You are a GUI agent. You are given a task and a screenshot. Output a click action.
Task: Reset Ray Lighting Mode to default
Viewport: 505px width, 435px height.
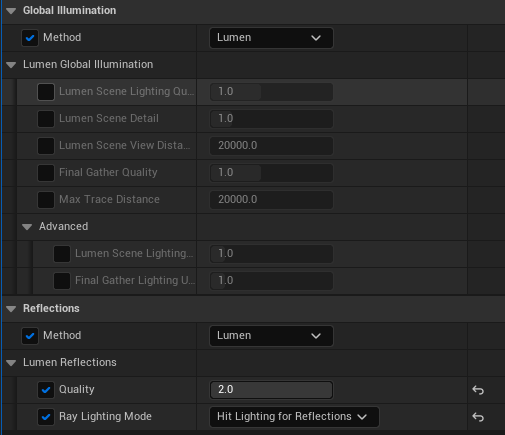pos(478,417)
